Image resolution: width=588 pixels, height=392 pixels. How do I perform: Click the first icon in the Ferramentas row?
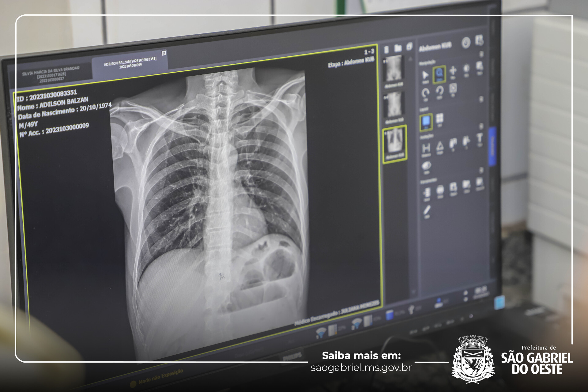tap(427, 194)
